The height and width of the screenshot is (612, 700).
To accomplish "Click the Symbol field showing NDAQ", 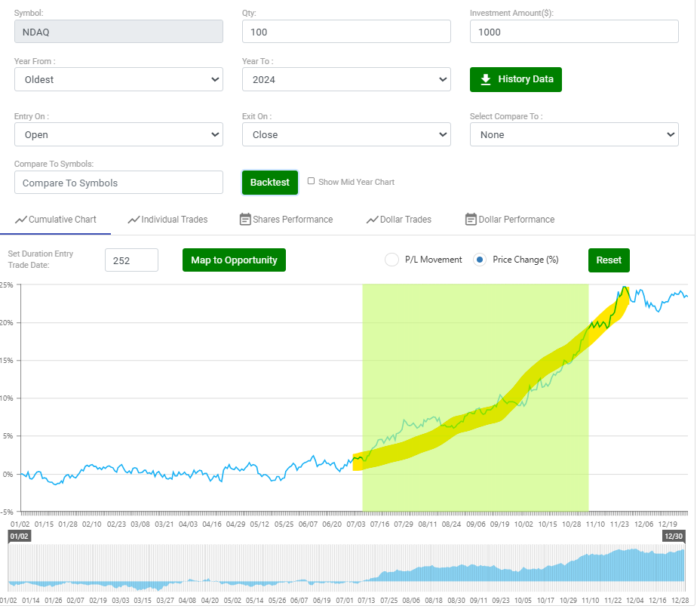I will coord(119,32).
